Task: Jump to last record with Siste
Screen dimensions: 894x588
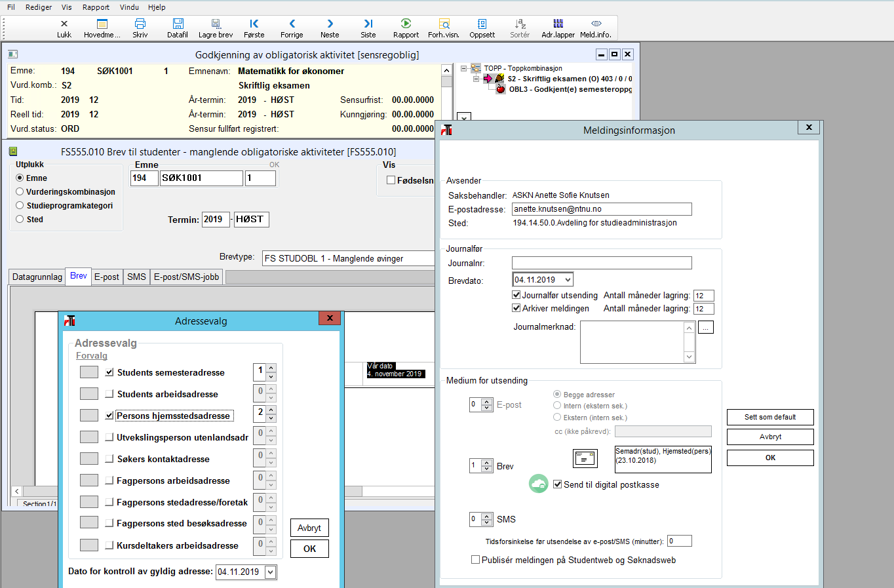Action: [x=368, y=24]
